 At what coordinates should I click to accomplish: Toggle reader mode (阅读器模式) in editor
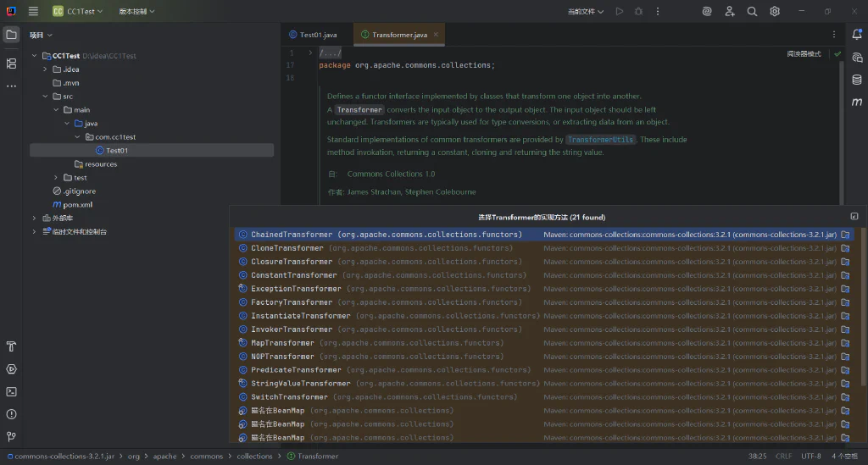click(804, 53)
